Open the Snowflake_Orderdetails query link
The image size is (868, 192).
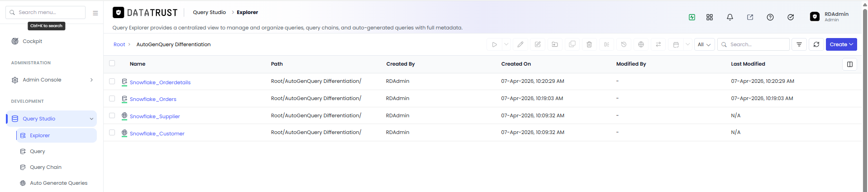click(160, 82)
